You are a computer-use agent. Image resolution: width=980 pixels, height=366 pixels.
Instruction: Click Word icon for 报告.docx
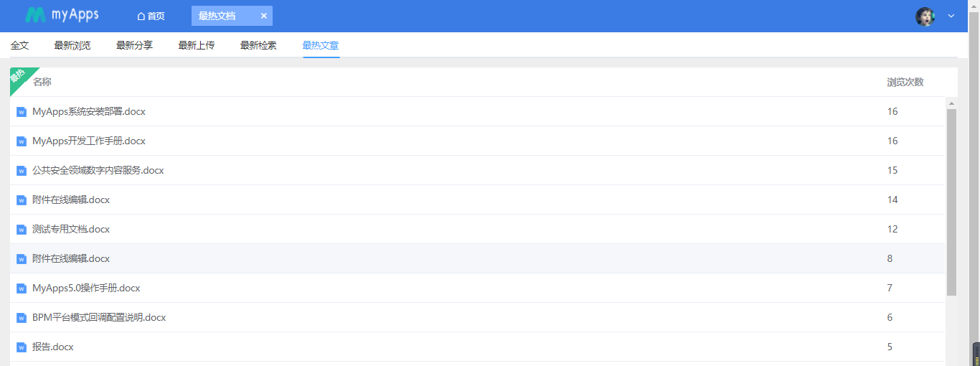pos(22,347)
